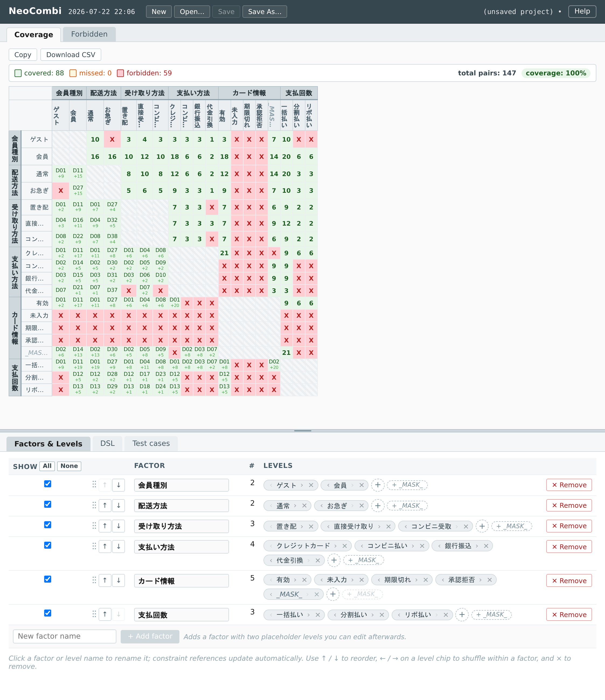The height and width of the screenshot is (700, 605).
Task: Remove the カード情報 factor
Action: [x=569, y=581]
